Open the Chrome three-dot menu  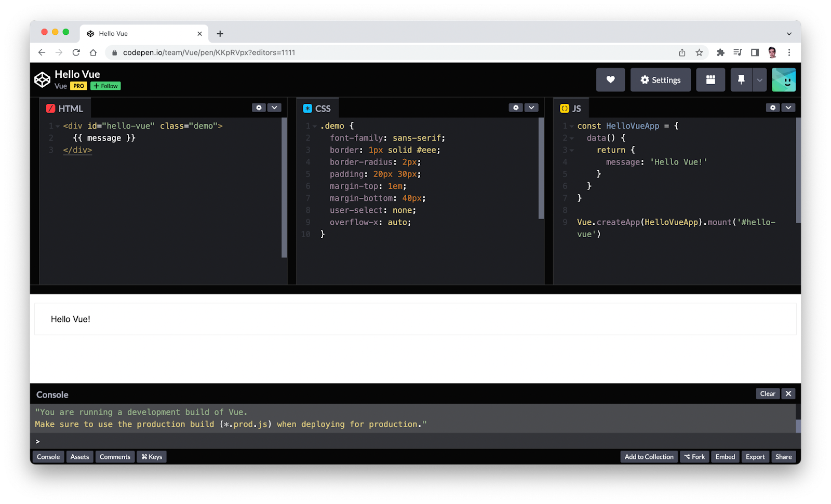789,52
